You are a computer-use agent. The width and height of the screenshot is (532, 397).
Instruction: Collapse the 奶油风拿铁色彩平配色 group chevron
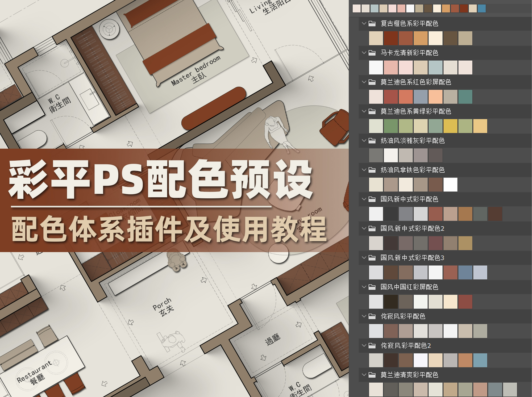(x=364, y=170)
